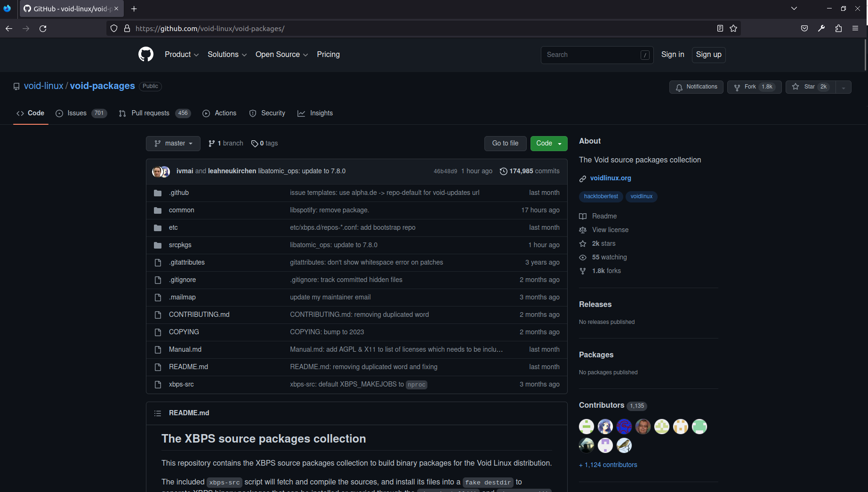The image size is (868, 492).
Task: Open the extensions puzzle icon
Action: (838, 29)
